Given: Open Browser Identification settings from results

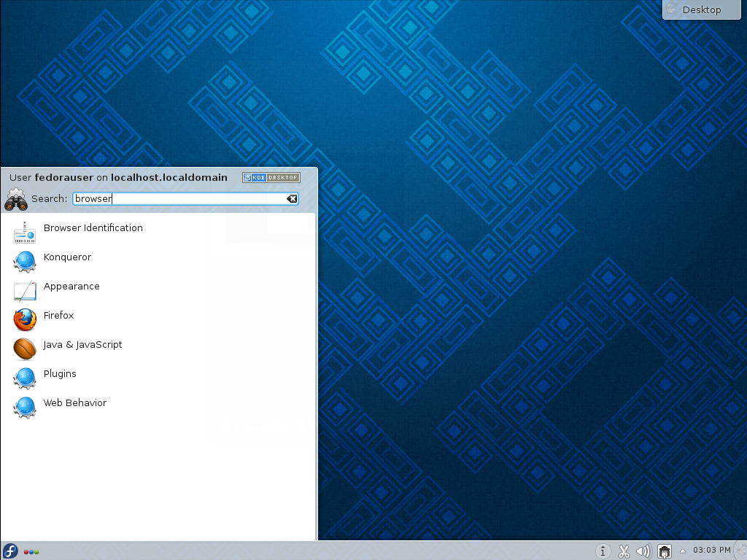Looking at the screenshot, I should [93, 228].
